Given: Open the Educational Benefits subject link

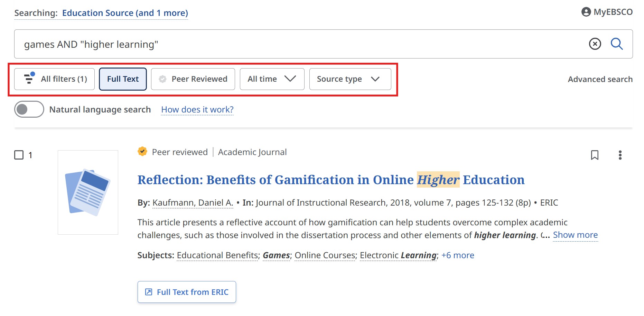Looking at the screenshot, I should click(217, 255).
